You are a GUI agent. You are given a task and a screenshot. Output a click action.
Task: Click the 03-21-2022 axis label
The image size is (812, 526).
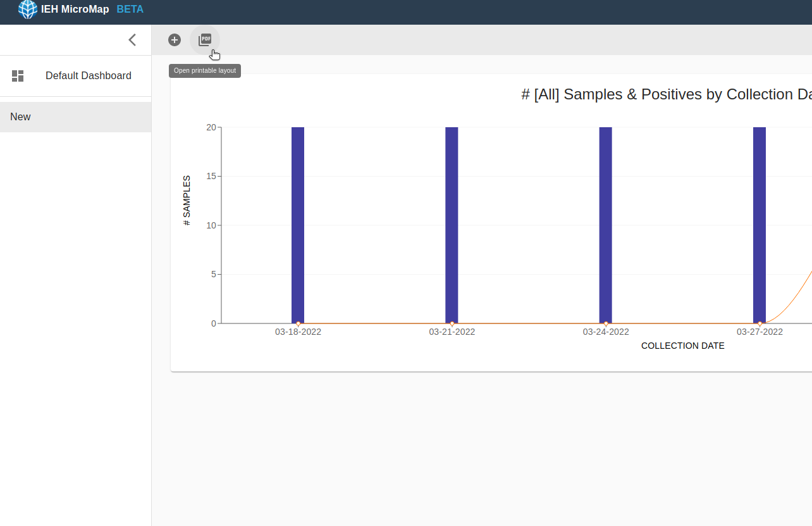452,332
